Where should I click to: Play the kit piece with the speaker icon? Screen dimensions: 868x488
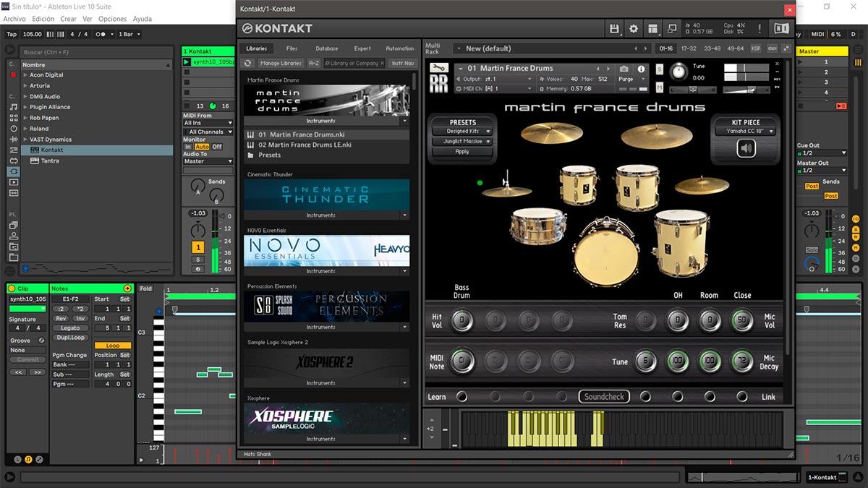746,148
